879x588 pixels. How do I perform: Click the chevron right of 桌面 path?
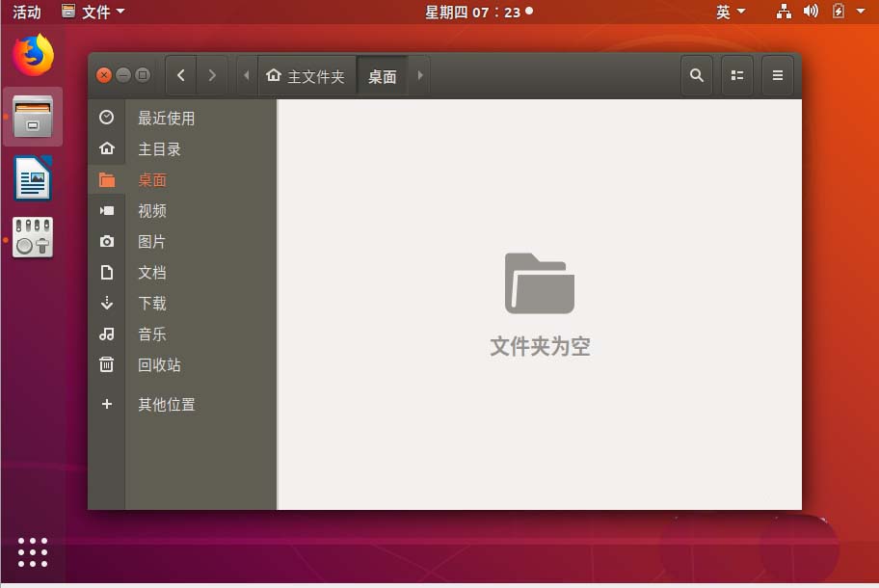[x=419, y=75]
